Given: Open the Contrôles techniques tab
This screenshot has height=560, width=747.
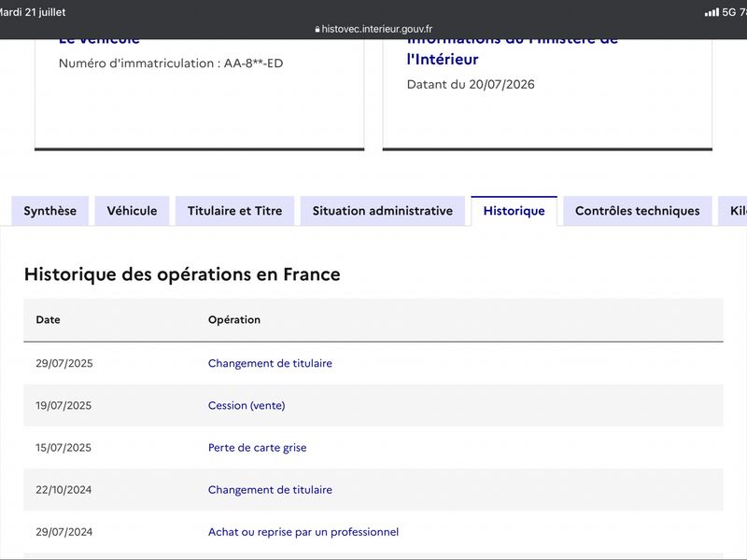Looking at the screenshot, I should 638,211.
